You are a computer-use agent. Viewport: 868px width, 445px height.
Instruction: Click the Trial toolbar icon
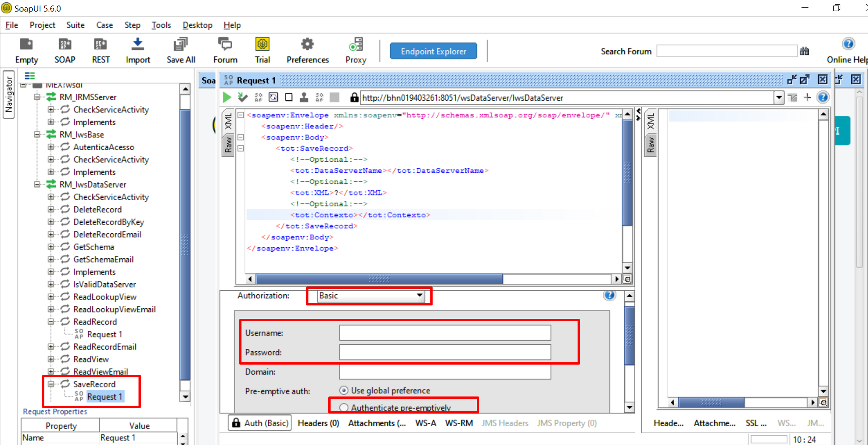coord(262,50)
